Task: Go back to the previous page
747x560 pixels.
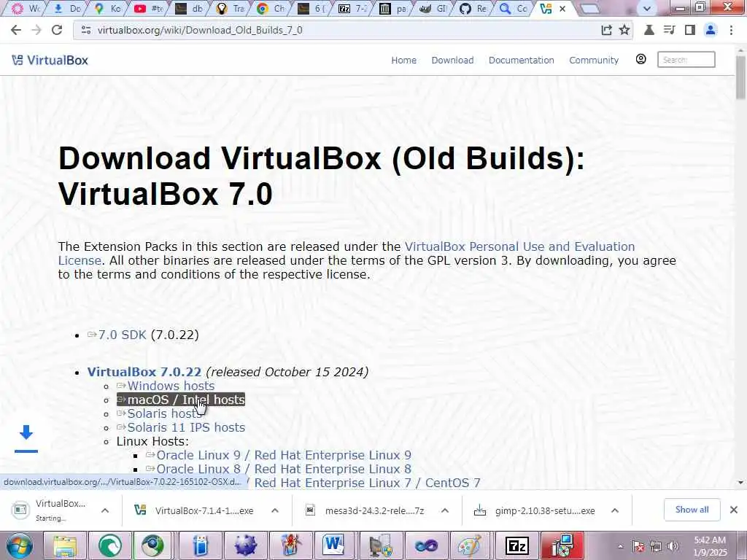Action: pos(16,30)
